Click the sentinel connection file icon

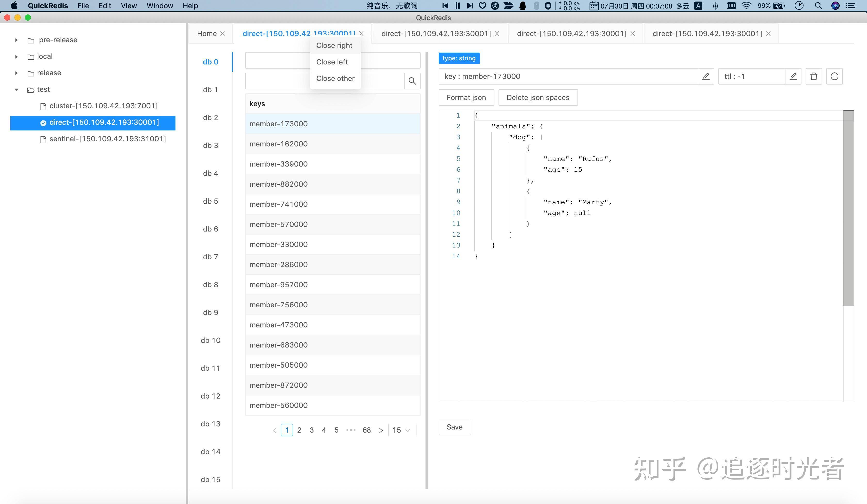point(43,139)
